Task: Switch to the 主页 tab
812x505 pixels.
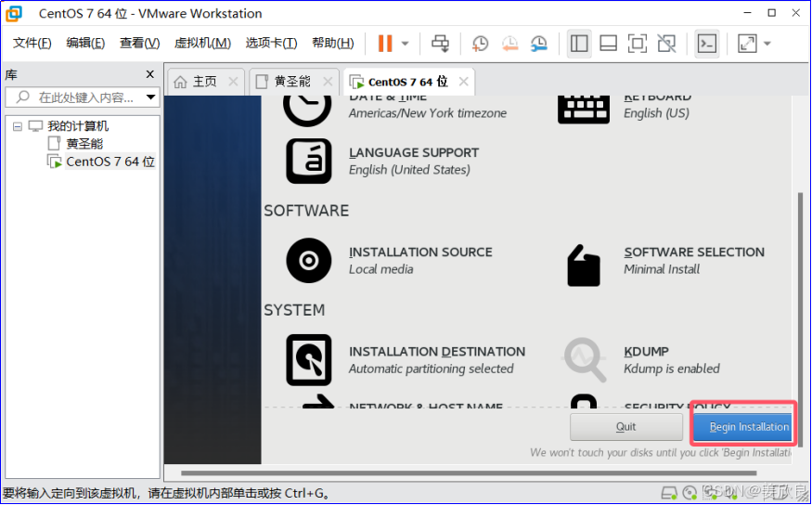Action: [204, 82]
